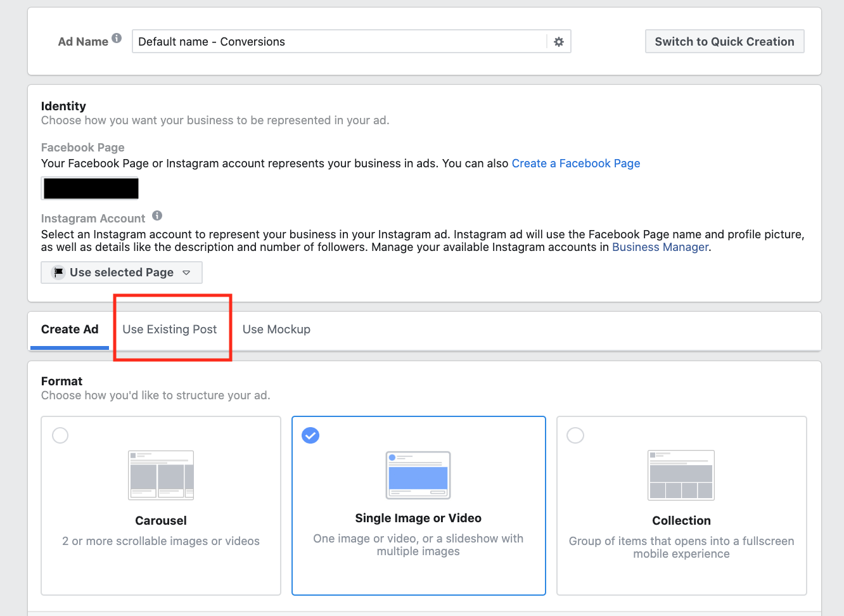Viewport: 844px width, 616px height.
Task: Click the Instagram Account info icon
Action: coord(157,215)
